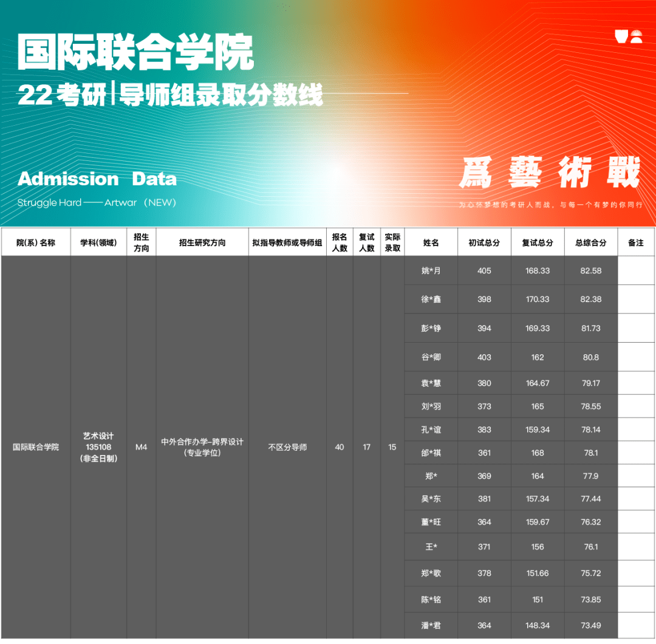Select the 复试总分 value 169.33
The image size is (656, 644).
pyautogui.click(x=538, y=329)
